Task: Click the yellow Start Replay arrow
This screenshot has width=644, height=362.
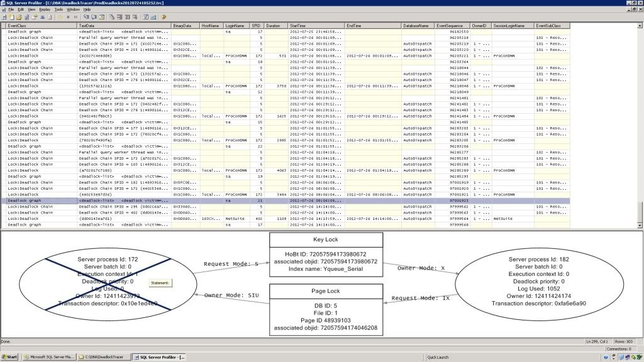Action: point(60,17)
